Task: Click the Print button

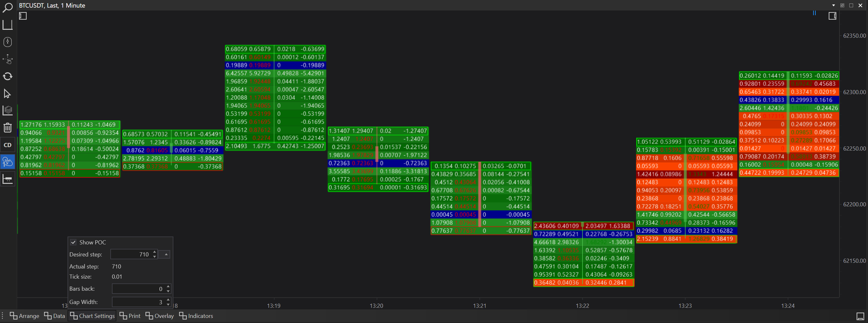Action: click(130, 316)
